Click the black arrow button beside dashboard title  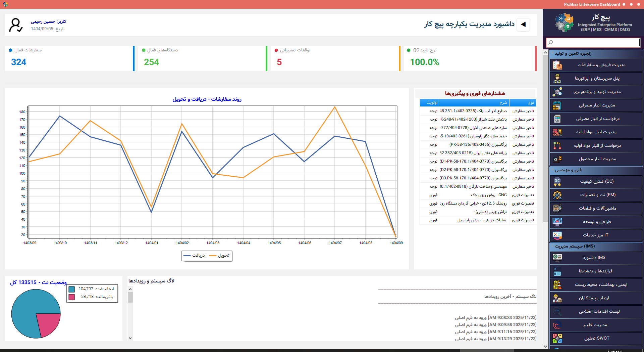tap(523, 25)
